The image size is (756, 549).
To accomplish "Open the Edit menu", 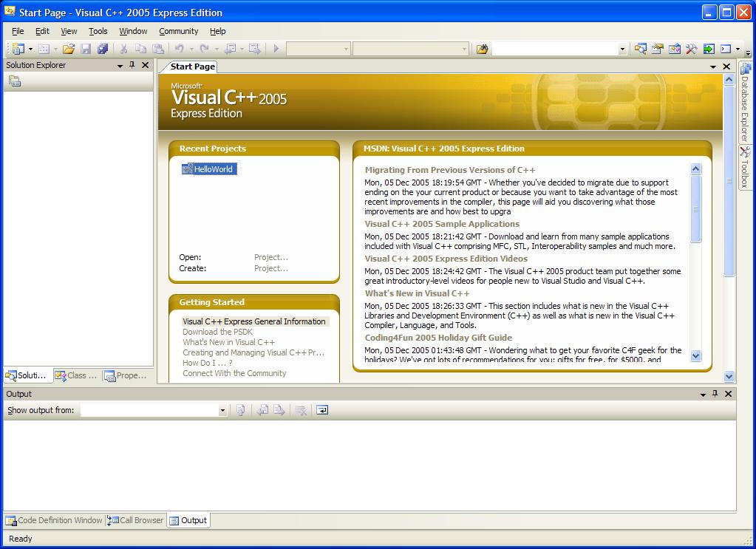I will click(42, 31).
